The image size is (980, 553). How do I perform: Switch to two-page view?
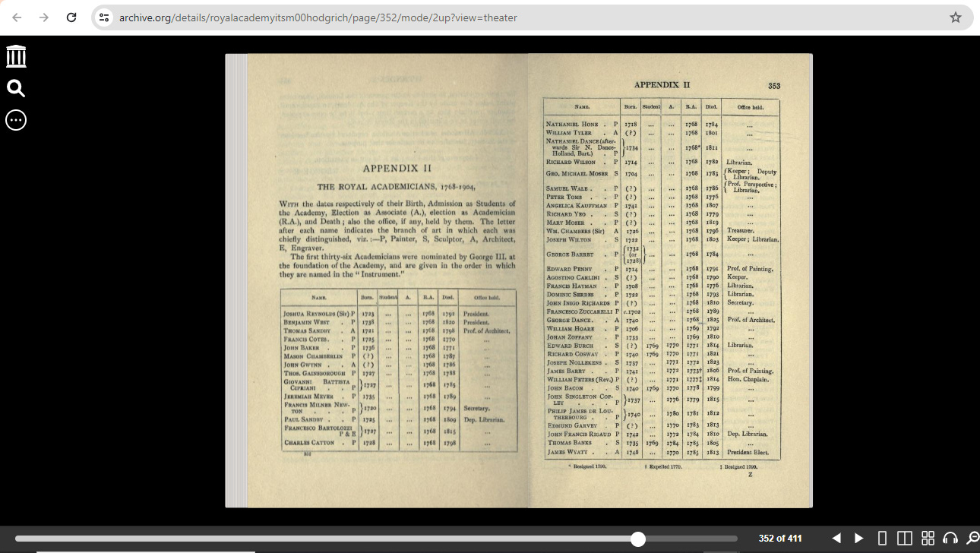(905, 539)
